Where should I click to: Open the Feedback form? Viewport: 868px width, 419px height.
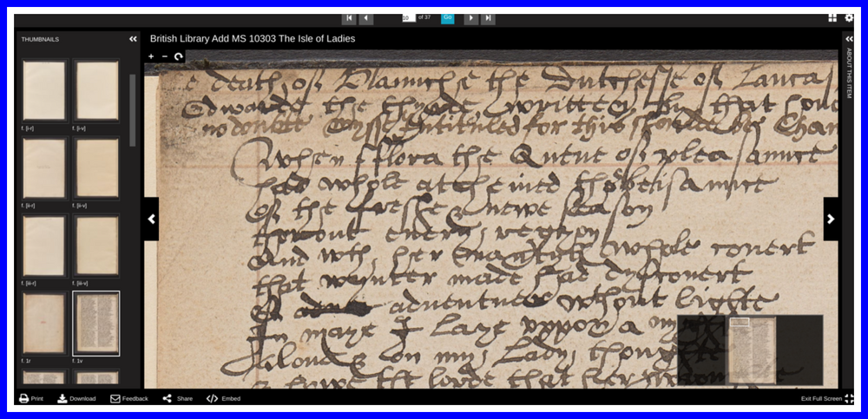point(129,398)
